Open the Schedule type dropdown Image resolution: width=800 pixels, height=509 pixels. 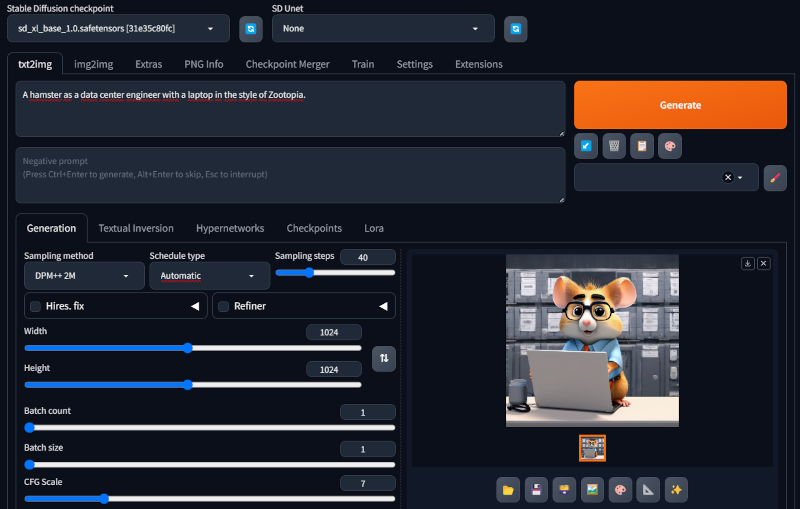[207, 276]
